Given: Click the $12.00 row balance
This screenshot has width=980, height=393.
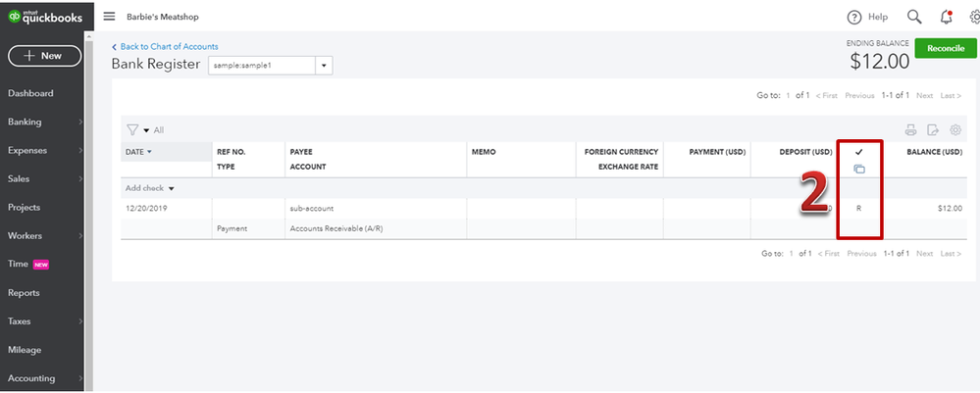Looking at the screenshot, I should pyautogui.click(x=950, y=208).
